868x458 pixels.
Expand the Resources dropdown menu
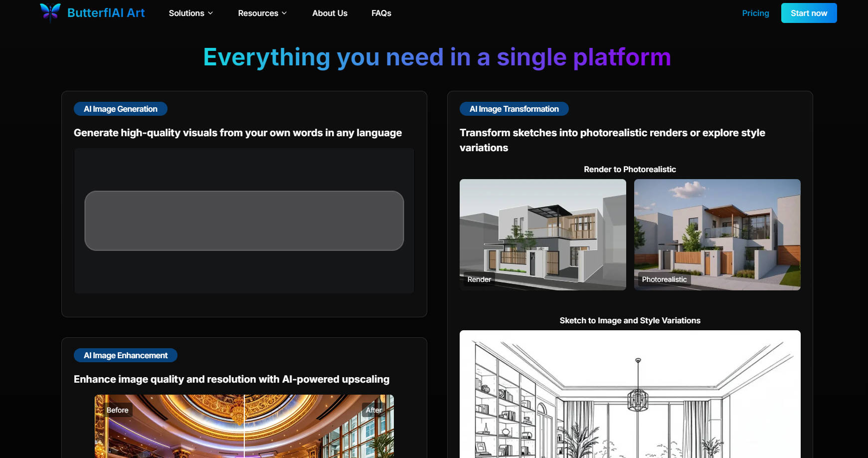coord(258,13)
